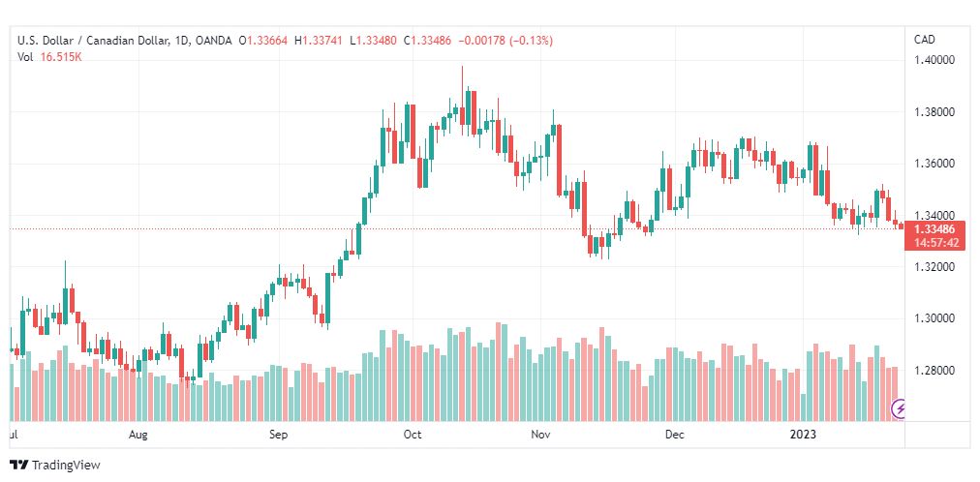
Task: Click the 1.32000 price axis label
Action: [935, 267]
